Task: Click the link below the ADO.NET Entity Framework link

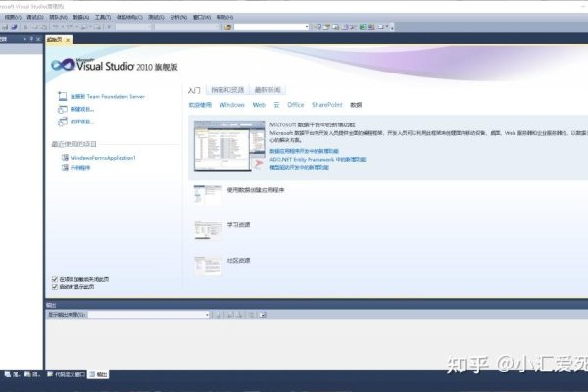Action: [299, 168]
